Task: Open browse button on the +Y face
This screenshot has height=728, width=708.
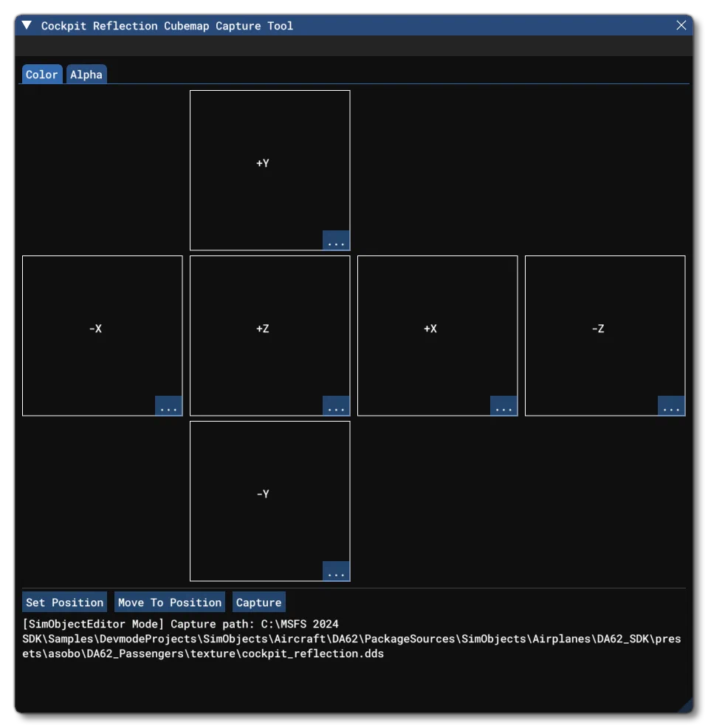Action: [x=336, y=240]
